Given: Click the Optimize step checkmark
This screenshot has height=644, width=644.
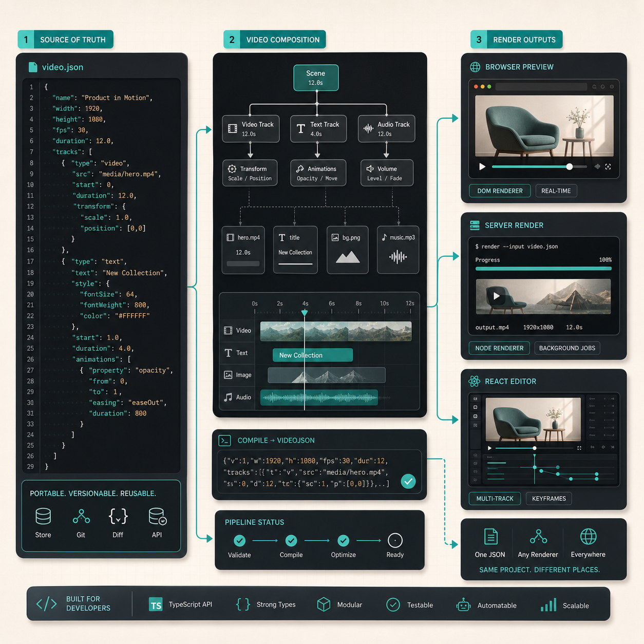Looking at the screenshot, I should pyautogui.click(x=344, y=540).
